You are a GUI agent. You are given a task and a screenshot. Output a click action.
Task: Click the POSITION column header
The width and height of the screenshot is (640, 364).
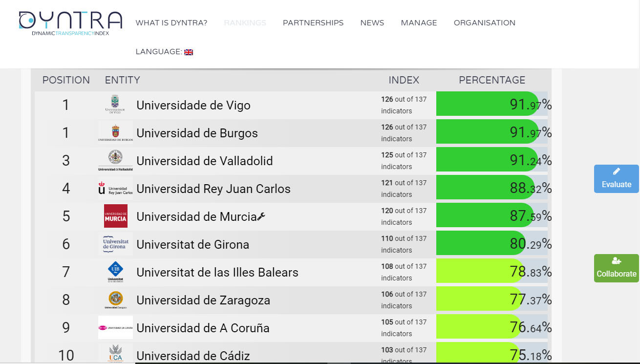[66, 80]
